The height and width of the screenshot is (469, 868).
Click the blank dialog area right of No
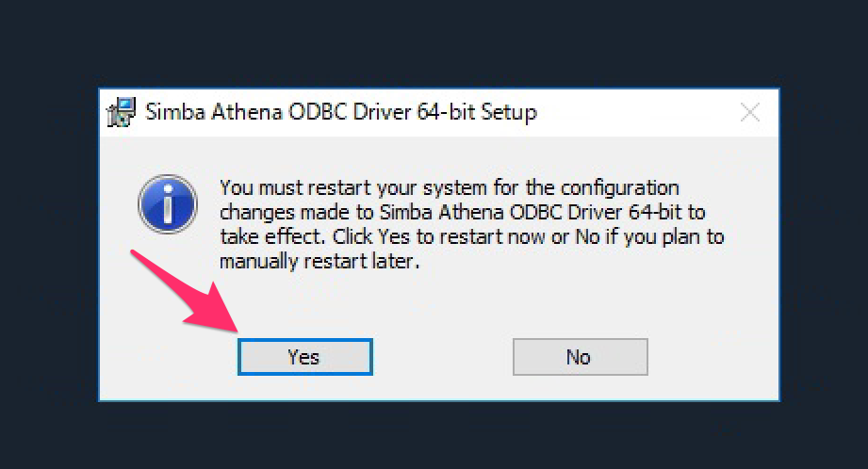pos(712,357)
